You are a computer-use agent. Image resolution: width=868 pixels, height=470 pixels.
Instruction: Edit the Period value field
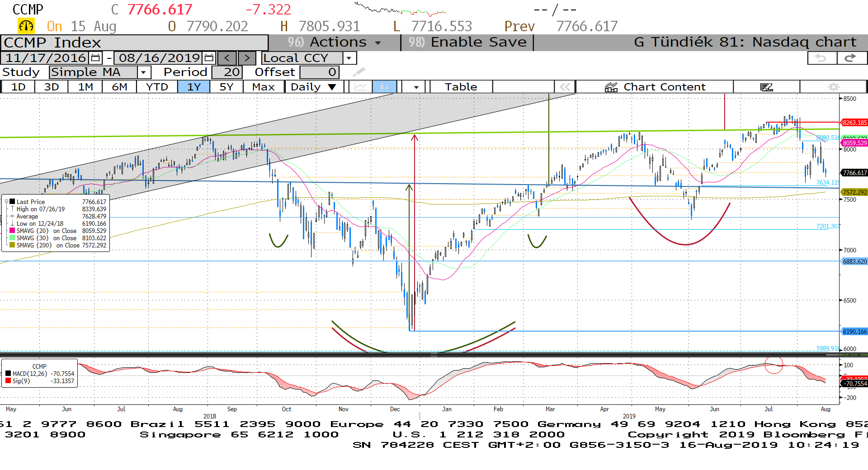(x=227, y=72)
